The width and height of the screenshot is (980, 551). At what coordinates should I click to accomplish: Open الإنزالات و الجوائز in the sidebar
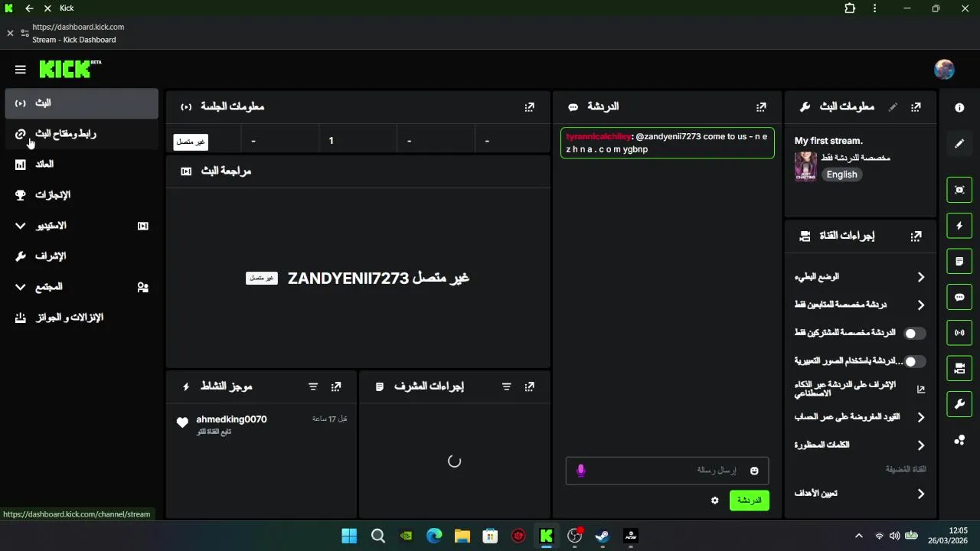tap(81, 318)
